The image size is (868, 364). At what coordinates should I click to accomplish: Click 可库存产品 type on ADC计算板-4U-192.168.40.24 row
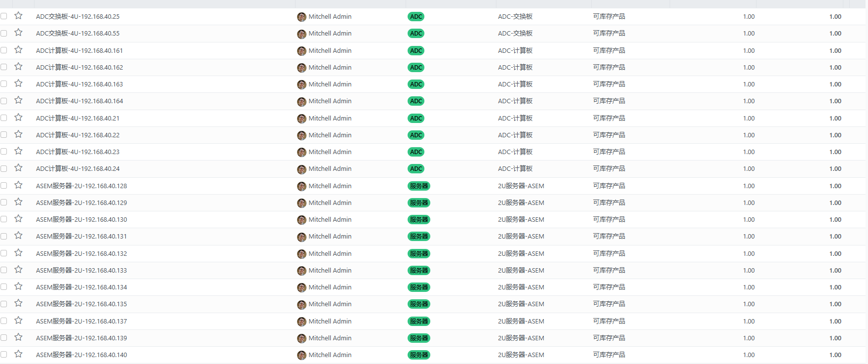pyautogui.click(x=609, y=169)
